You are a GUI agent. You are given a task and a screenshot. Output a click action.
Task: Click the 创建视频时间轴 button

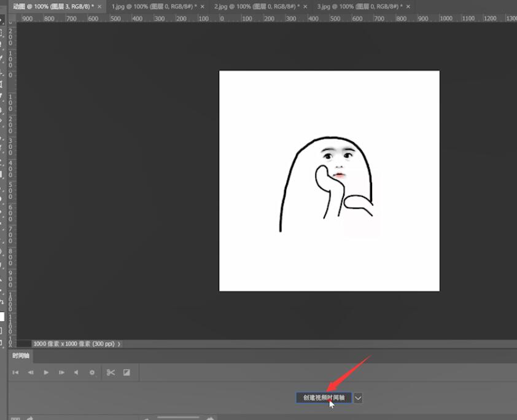(324, 397)
